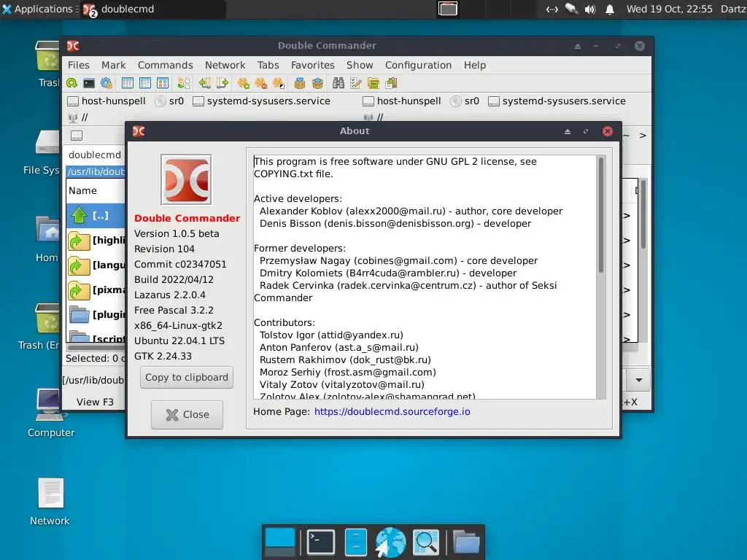This screenshot has width=747, height=560.
Task: Click the drive icon button above the left panel tab
Action: 76,136
